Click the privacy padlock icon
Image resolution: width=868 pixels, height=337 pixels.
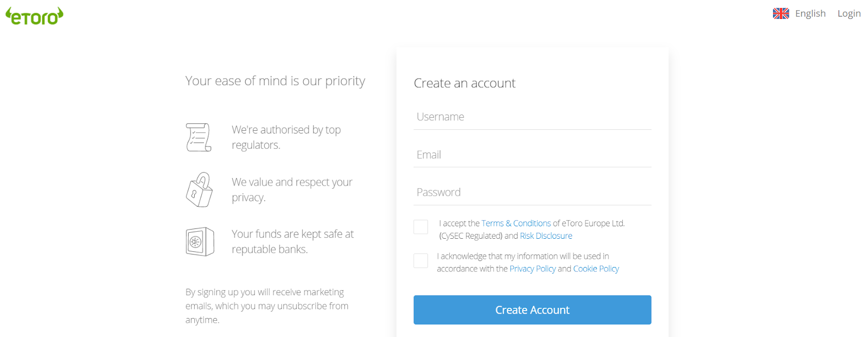pos(199,189)
